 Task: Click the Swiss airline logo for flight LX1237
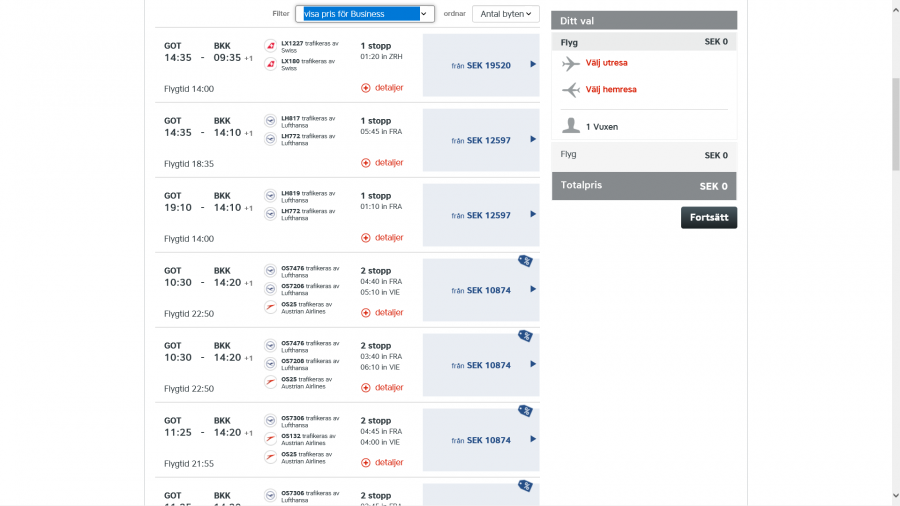[270, 46]
